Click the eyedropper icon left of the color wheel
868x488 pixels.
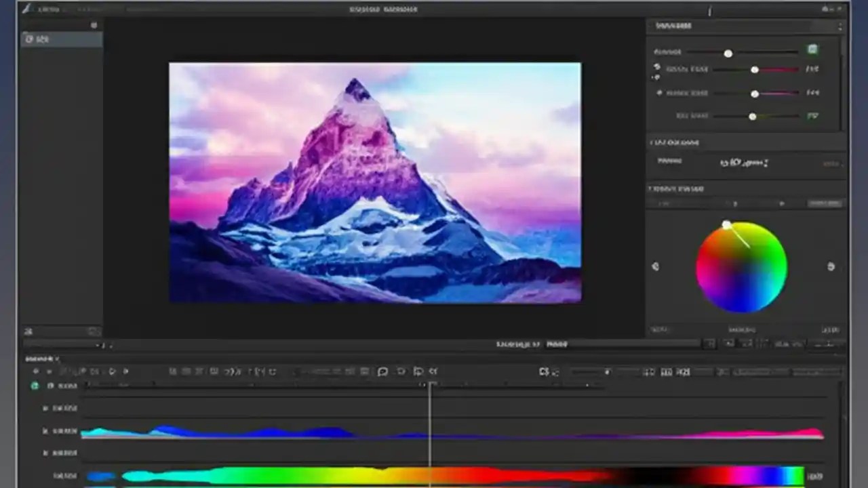656,266
